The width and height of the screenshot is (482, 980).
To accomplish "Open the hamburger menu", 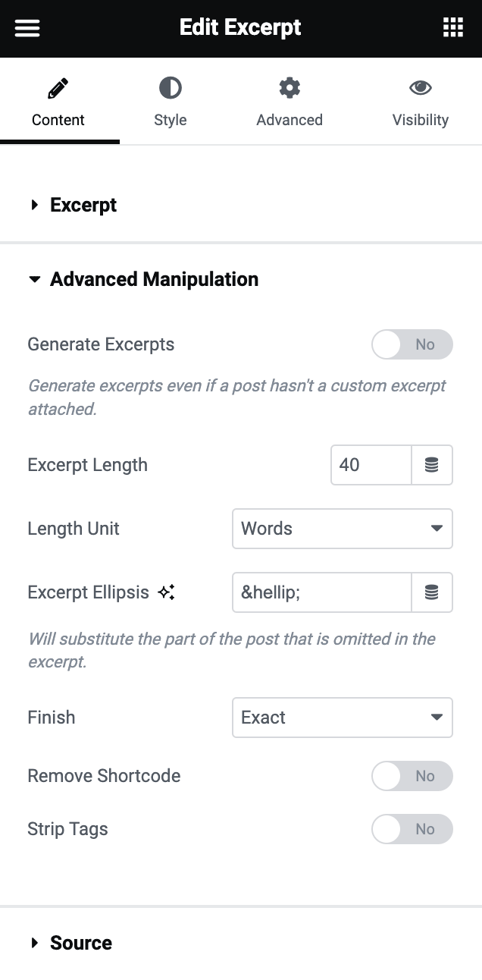I will [27, 28].
